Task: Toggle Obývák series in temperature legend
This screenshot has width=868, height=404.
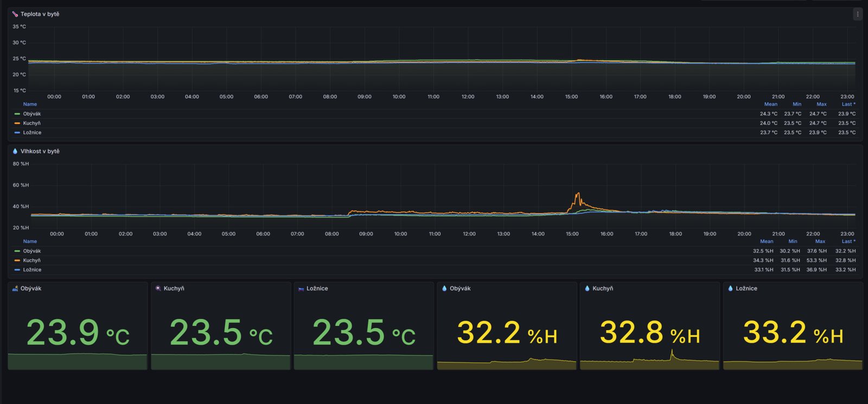Action: [32, 114]
